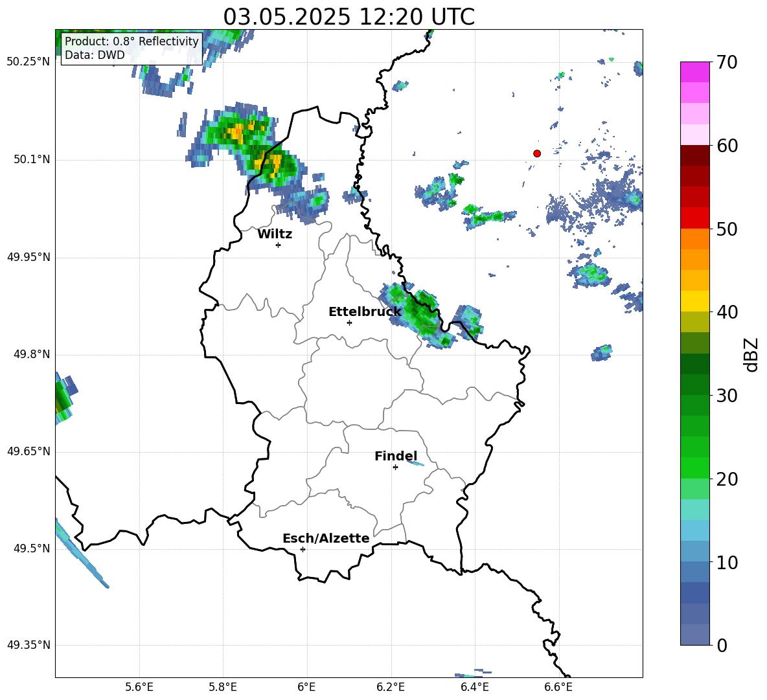
Task: Select the Ettelbruck city label
Action: click(x=365, y=312)
